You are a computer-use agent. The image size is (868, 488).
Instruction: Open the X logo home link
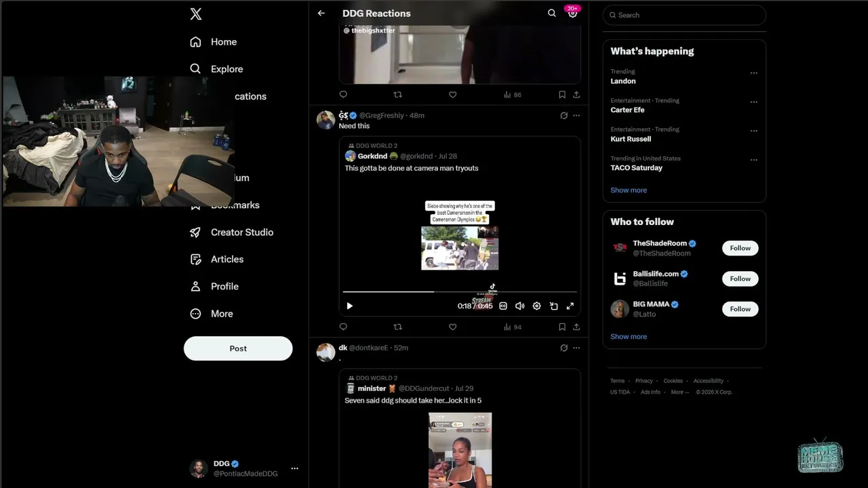(x=196, y=14)
